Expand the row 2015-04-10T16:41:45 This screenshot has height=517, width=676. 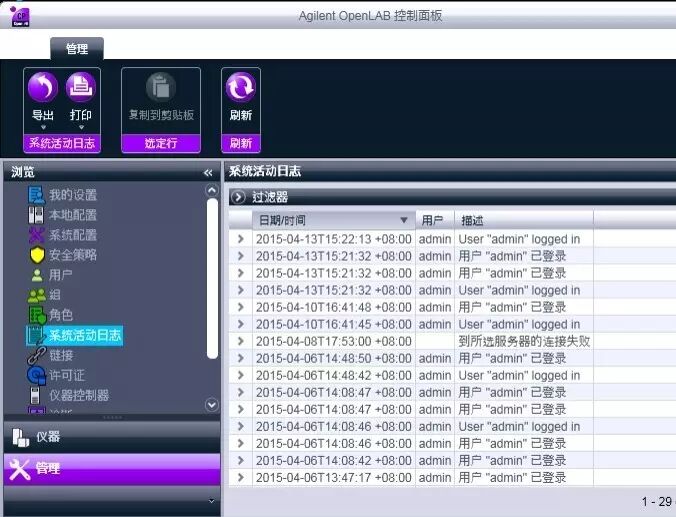click(x=241, y=324)
